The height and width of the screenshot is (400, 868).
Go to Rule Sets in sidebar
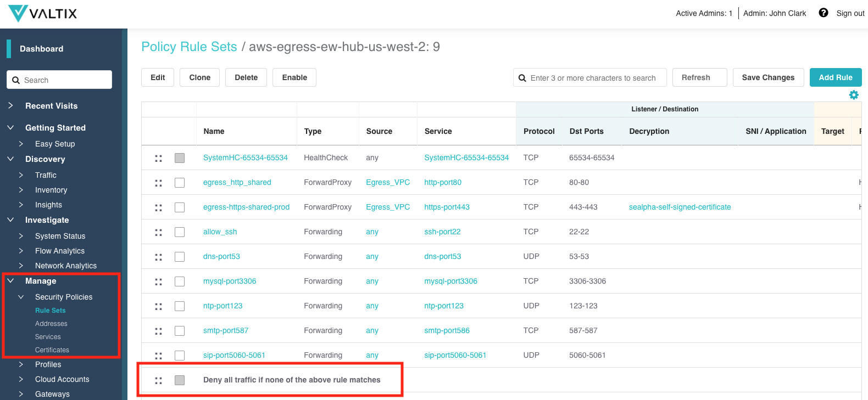pyautogui.click(x=51, y=311)
